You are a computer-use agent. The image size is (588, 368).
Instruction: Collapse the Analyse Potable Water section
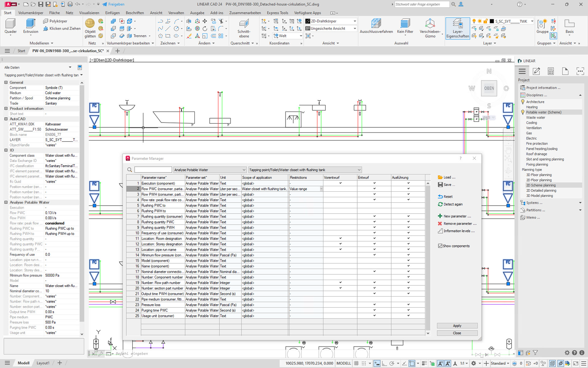tap(6, 202)
